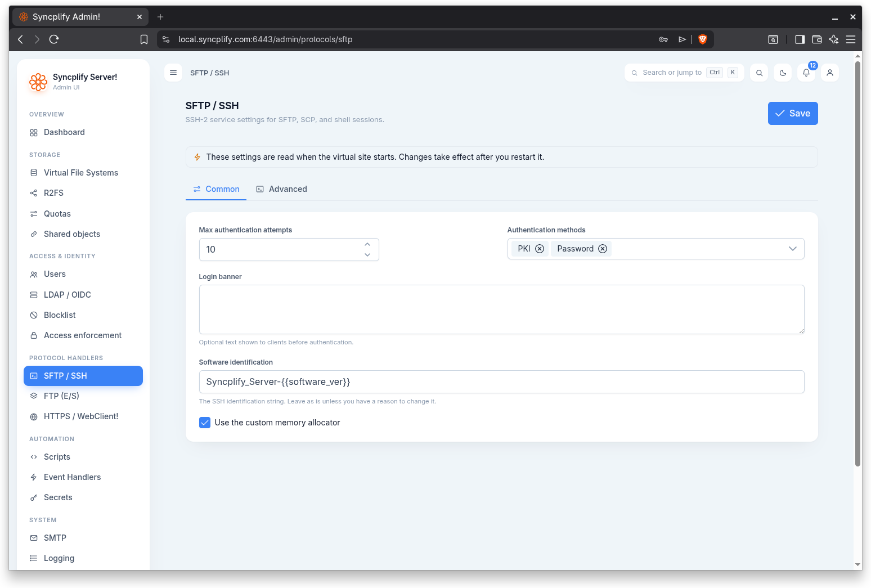Open a new browser tab

[160, 17]
